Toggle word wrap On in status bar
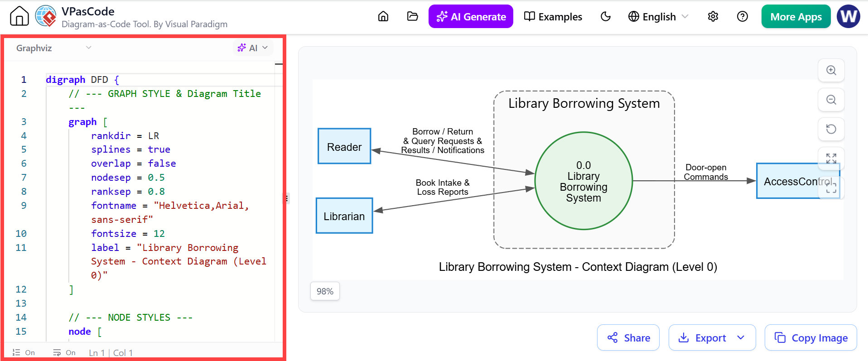Image resolution: width=868 pixels, height=361 pixels. (x=64, y=353)
